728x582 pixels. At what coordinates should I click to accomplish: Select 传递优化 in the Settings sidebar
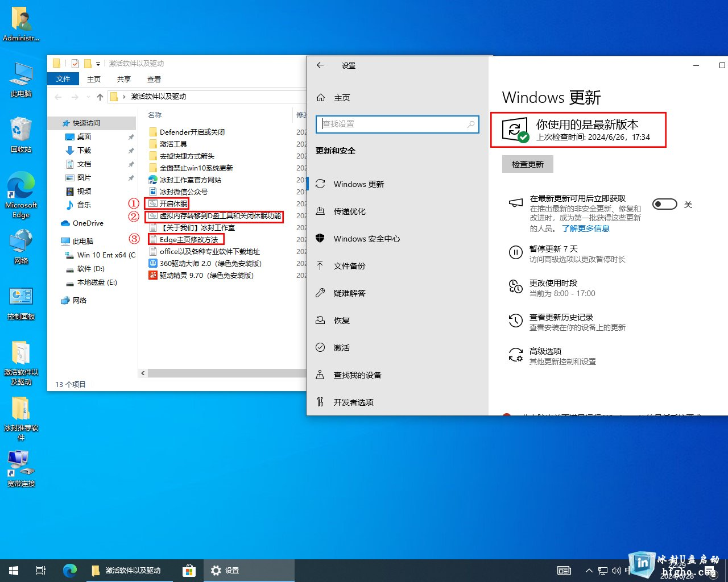coord(349,211)
